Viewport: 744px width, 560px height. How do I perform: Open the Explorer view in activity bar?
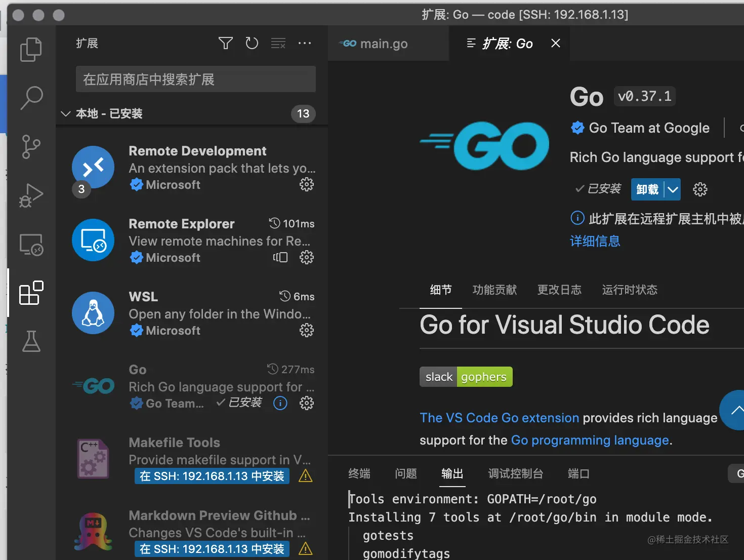31,49
